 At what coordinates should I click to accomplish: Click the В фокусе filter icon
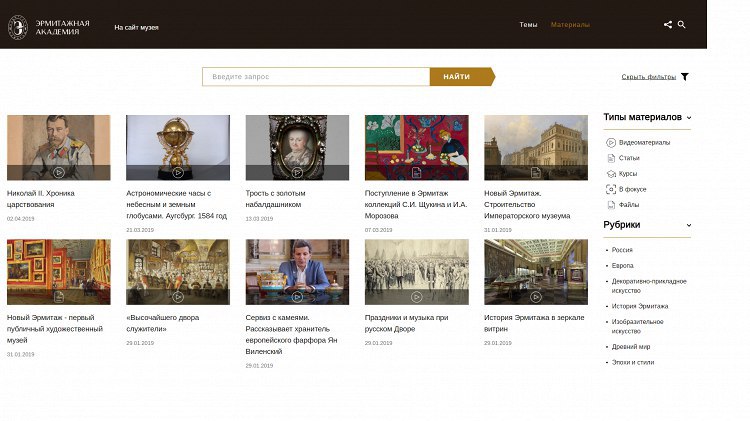pos(611,189)
